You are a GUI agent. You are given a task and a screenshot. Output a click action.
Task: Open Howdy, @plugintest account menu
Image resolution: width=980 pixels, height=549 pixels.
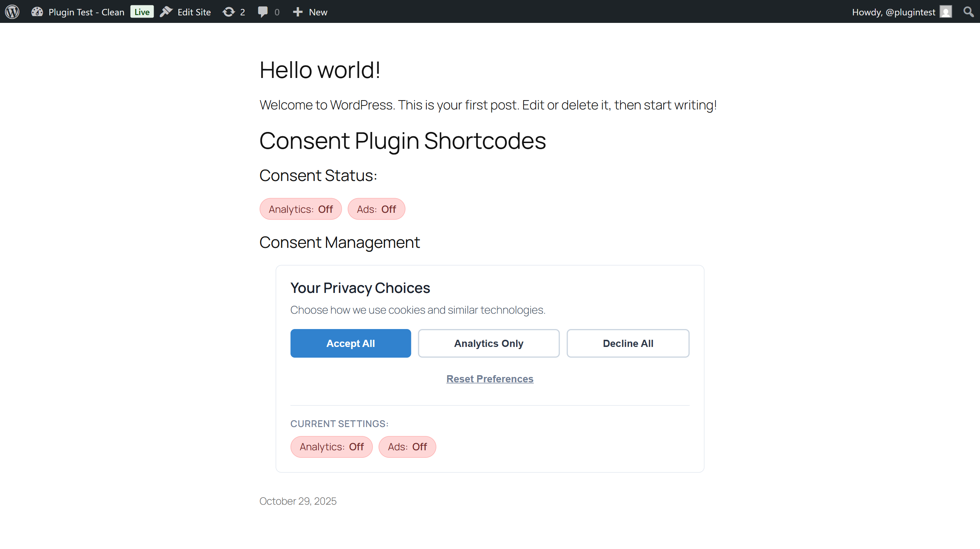point(893,12)
